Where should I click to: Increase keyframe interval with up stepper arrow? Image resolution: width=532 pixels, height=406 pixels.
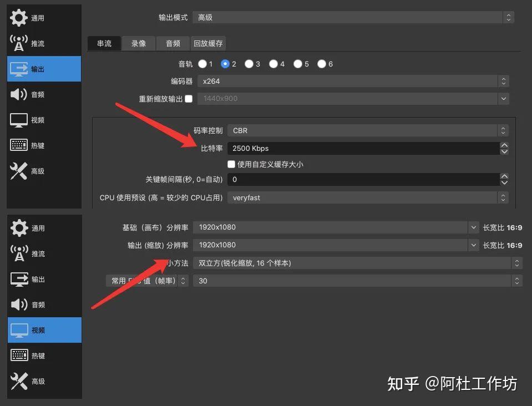(x=504, y=176)
